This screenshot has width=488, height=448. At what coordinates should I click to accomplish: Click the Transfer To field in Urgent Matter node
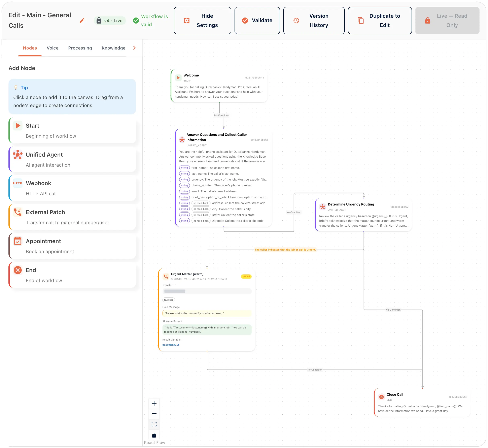click(207, 291)
